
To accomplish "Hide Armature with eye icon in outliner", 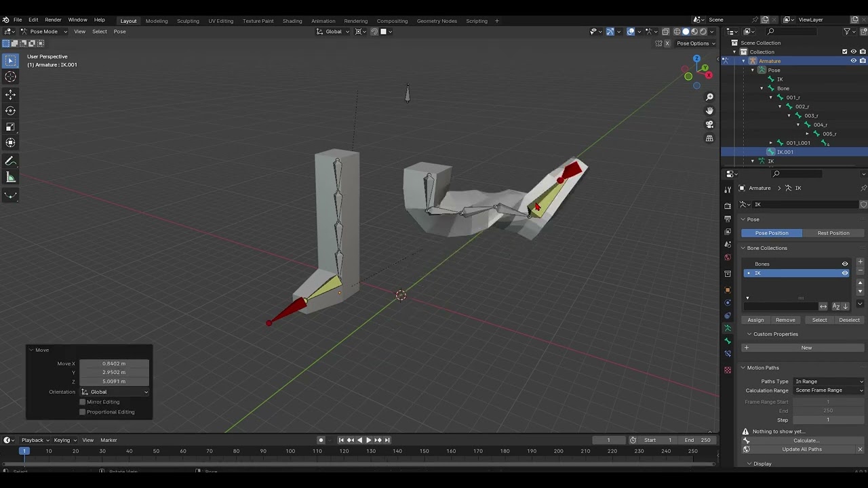I will [854, 61].
